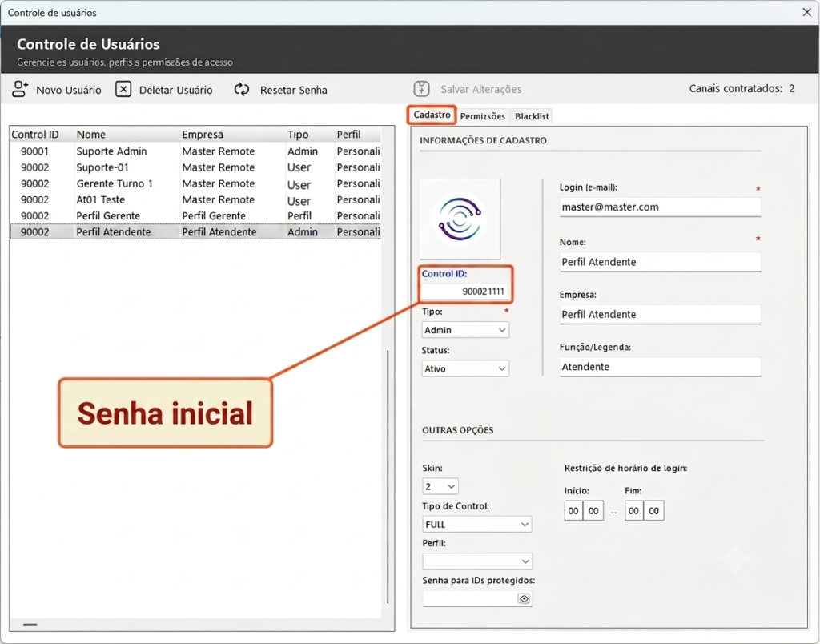Viewport: 820px width, 644px height.
Task: Click the Nome input field
Action: (x=660, y=262)
